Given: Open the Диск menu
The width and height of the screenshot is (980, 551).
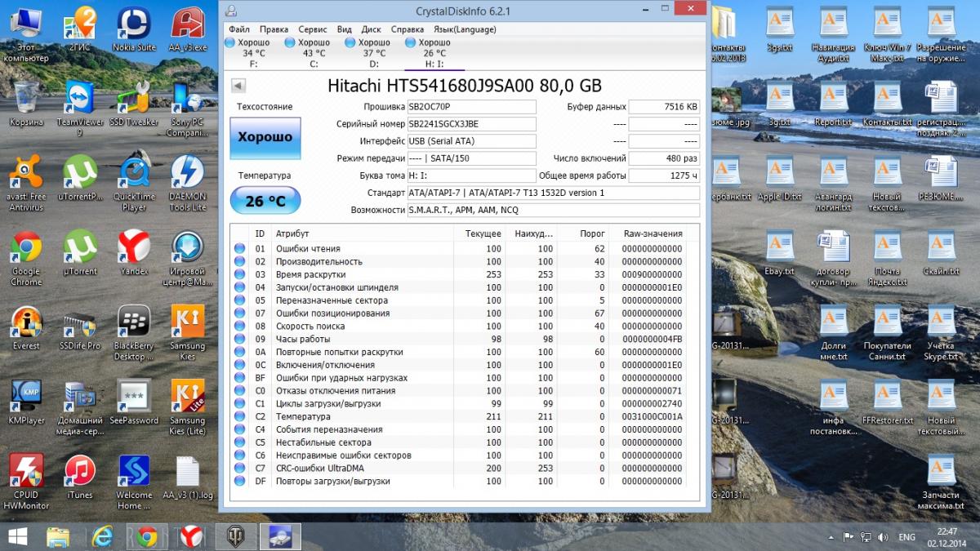Looking at the screenshot, I should coord(371,29).
